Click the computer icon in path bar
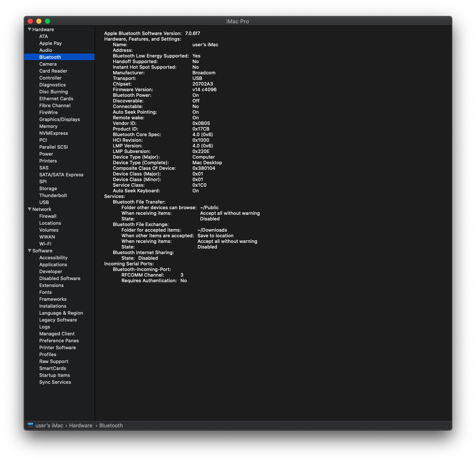 30,425
